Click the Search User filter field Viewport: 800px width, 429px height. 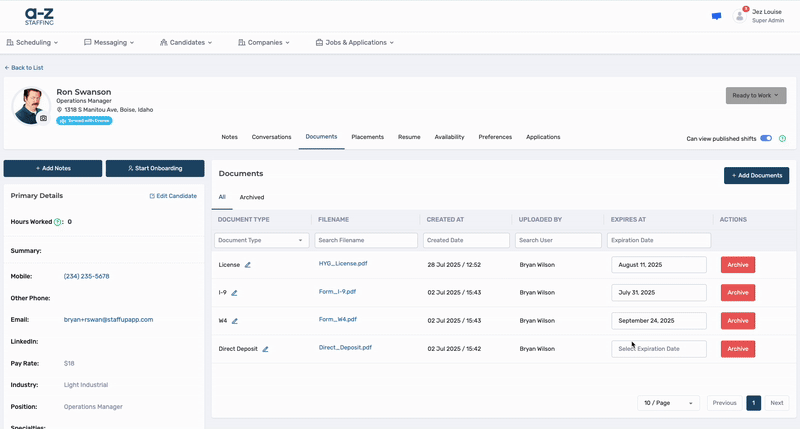[558, 240]
